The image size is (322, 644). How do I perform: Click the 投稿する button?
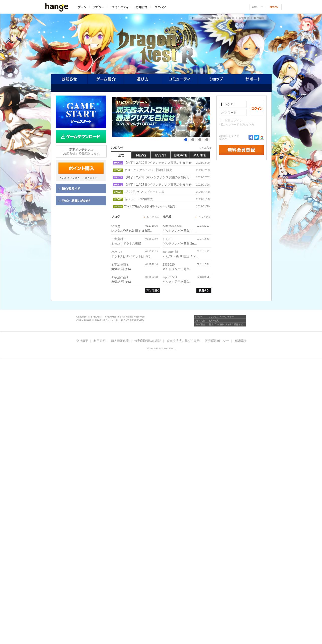204,290
